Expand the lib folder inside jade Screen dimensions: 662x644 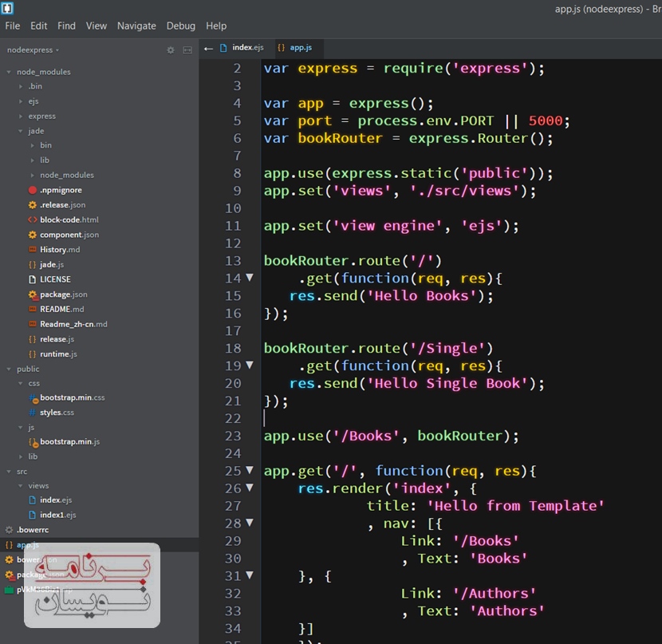pyautogui.click(x=33, y=160)
